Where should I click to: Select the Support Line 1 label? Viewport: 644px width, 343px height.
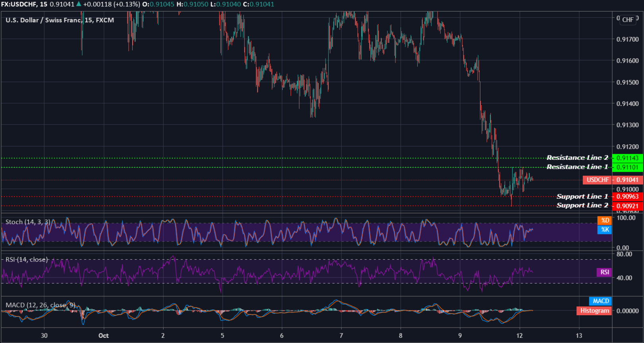click(x=582, y=197)
